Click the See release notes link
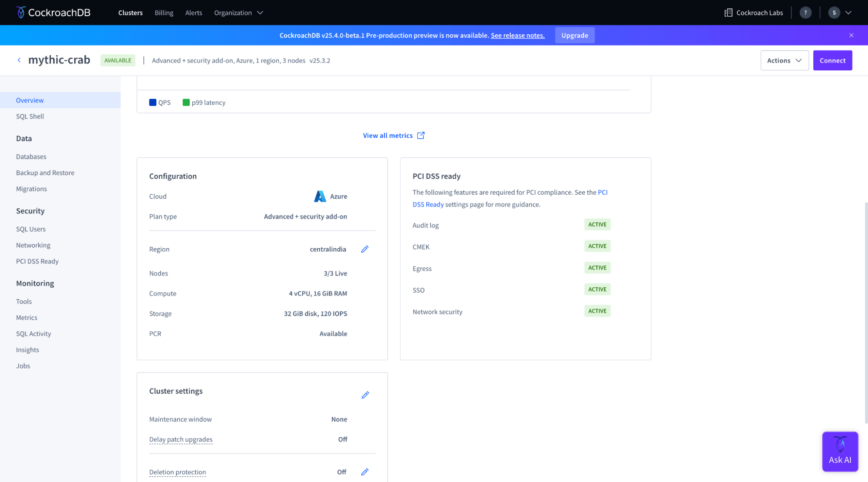Image resolution: width=868 pixels, height=482 pixels. click(x=517, y=35)
